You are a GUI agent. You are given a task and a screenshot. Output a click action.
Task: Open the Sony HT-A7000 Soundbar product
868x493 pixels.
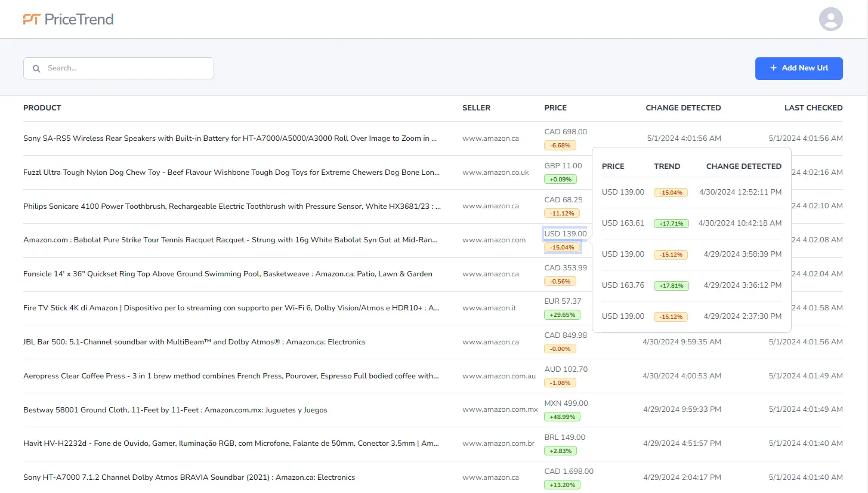click(189, 477)
